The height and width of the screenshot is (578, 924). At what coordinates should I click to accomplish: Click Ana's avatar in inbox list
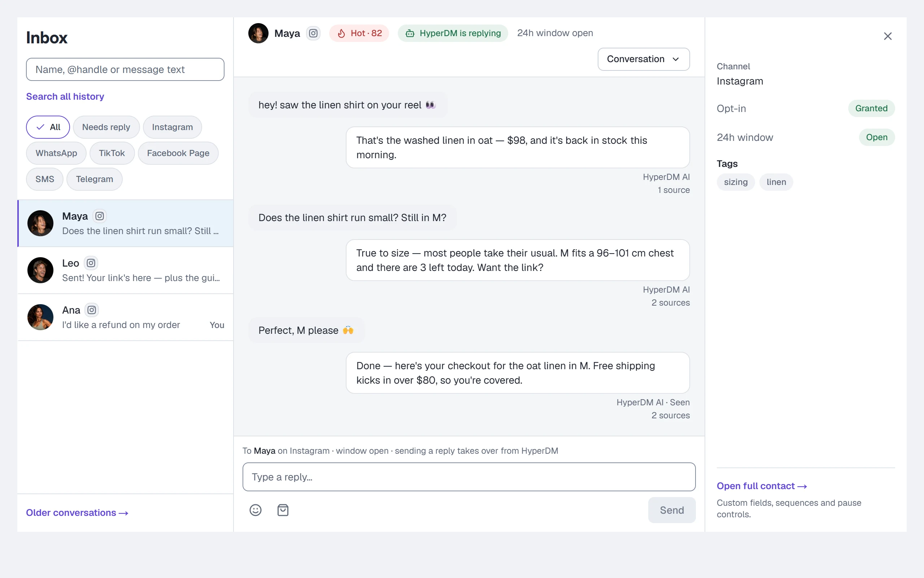[40, 317]
